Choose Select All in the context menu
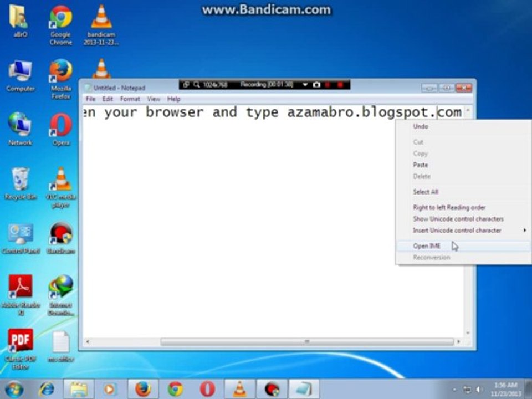 pos(463,192)
